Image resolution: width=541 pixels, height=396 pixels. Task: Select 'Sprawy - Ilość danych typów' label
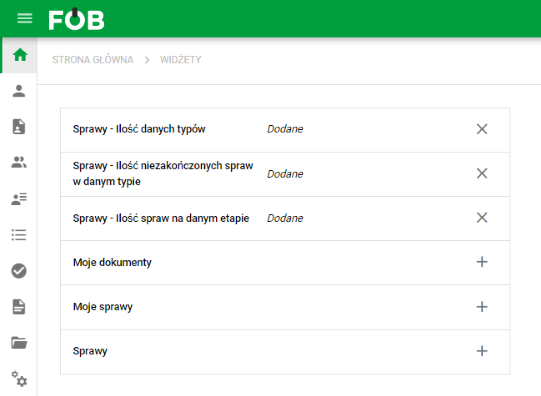[139, 129]
